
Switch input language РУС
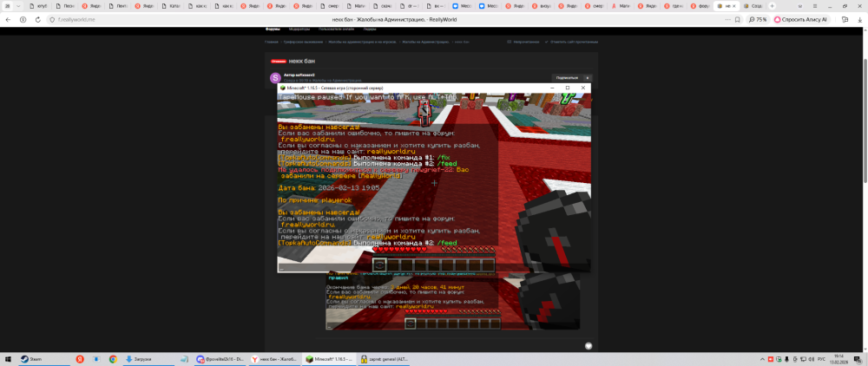(x=820, y=359)
